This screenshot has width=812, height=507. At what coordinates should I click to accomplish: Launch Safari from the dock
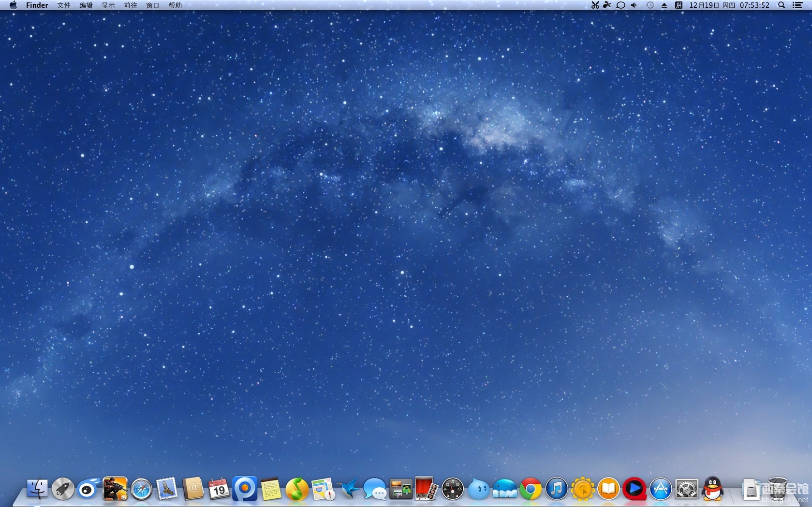141,489
